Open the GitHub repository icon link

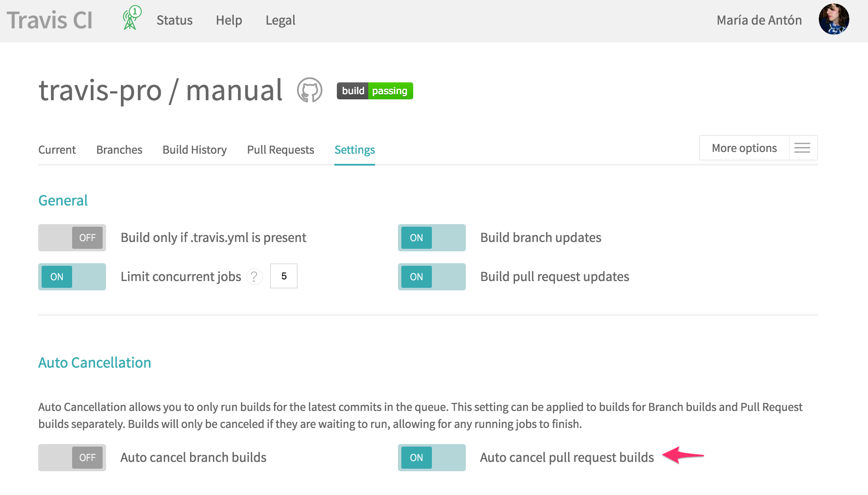point(310,90)
